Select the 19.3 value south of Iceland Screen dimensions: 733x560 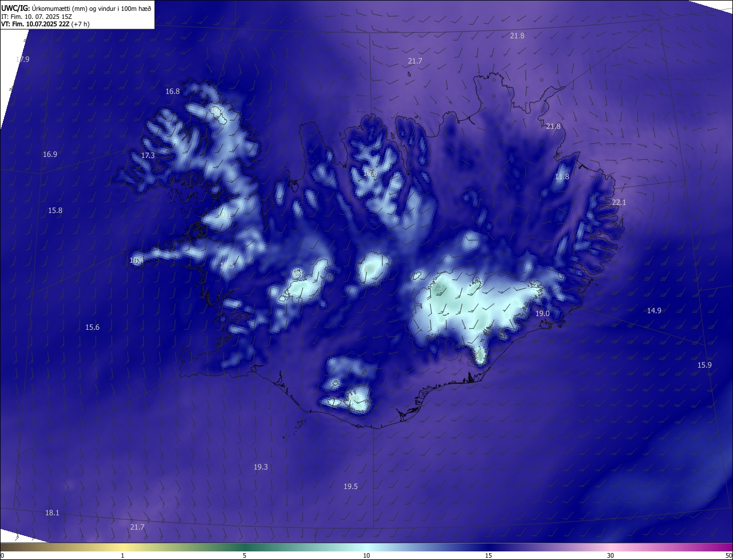pos(261,467)
